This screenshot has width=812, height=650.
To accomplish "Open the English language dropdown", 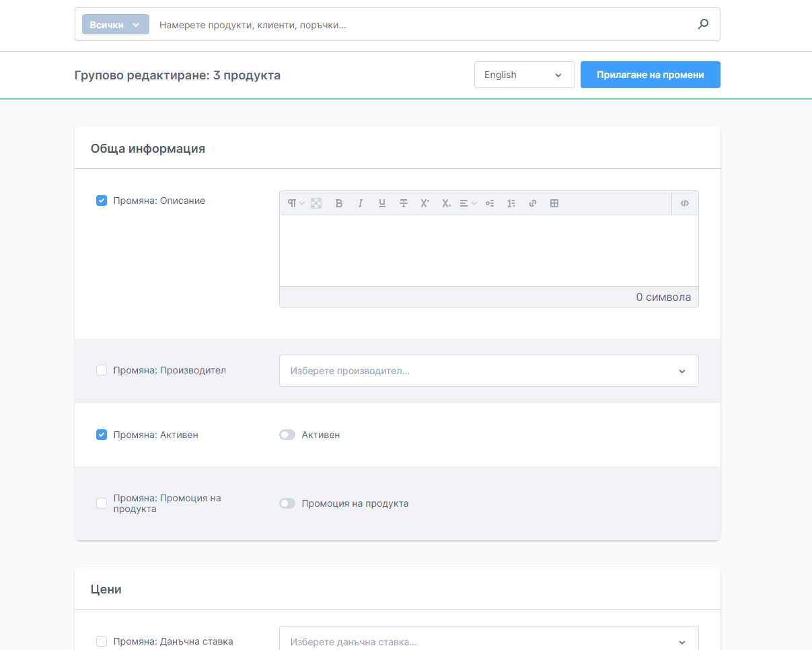I will 524,75.
